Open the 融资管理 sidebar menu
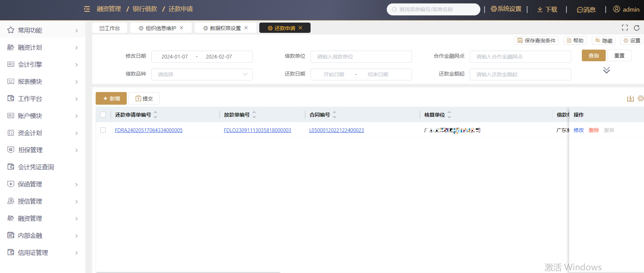The width and height of the screenshot is (644, 273). (42, 218)
